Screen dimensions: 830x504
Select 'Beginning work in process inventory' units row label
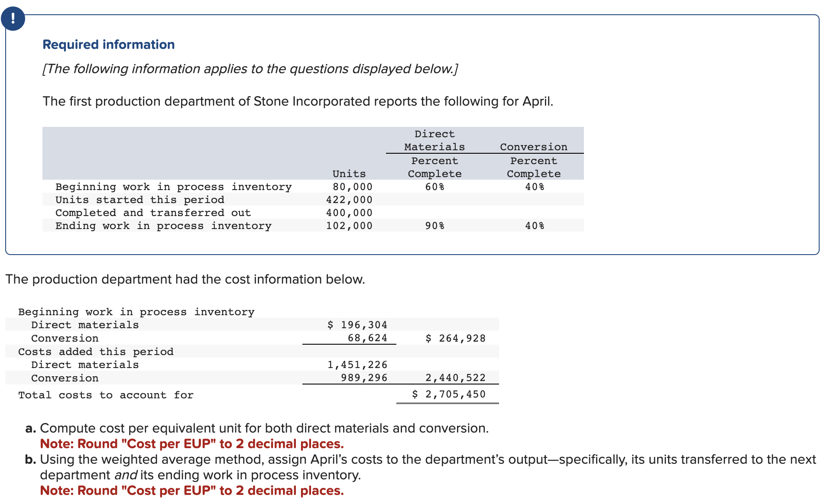[x=173, y=187]
